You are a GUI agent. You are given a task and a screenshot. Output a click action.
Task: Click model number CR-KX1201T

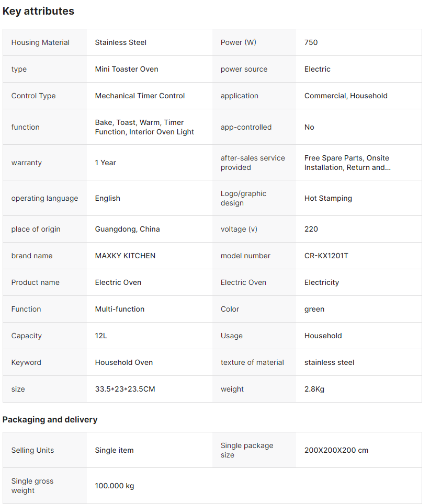(x=326, y=256)
